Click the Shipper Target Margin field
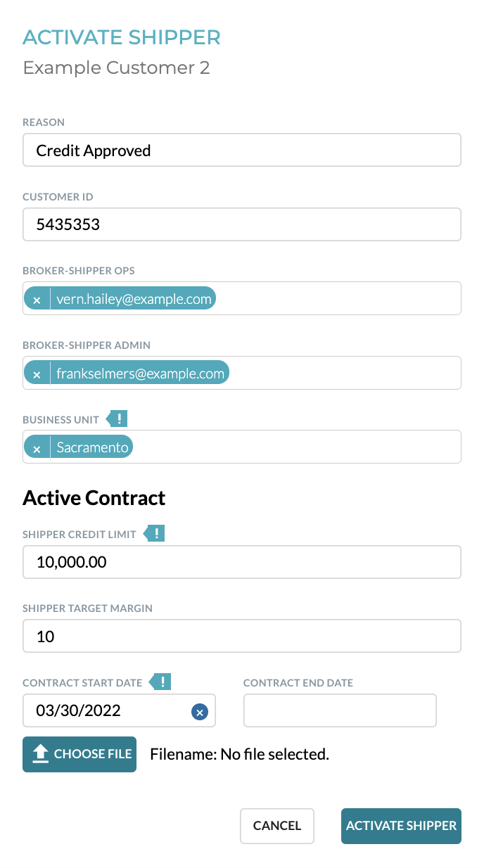This screenshot has width=484, height=868. [x=242, y=636]
